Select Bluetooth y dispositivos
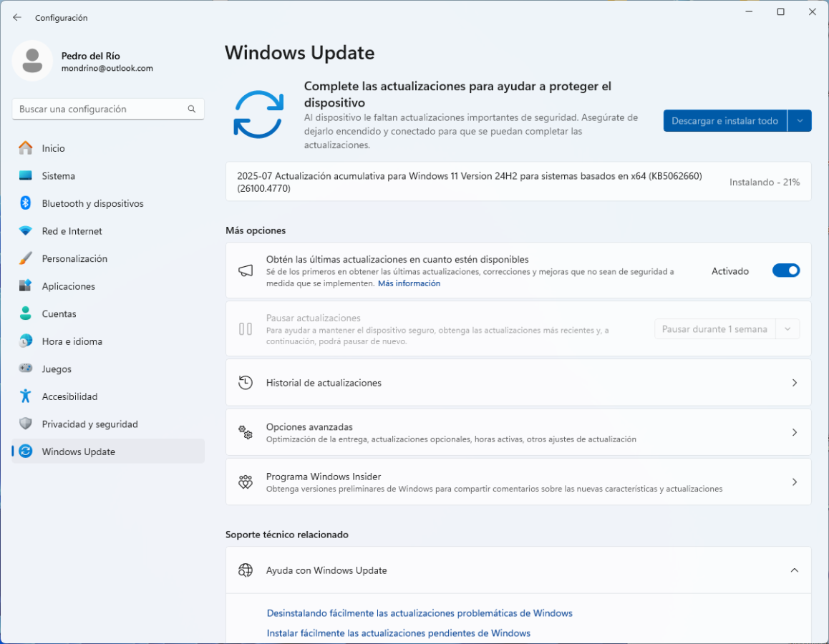 [108, 203]
